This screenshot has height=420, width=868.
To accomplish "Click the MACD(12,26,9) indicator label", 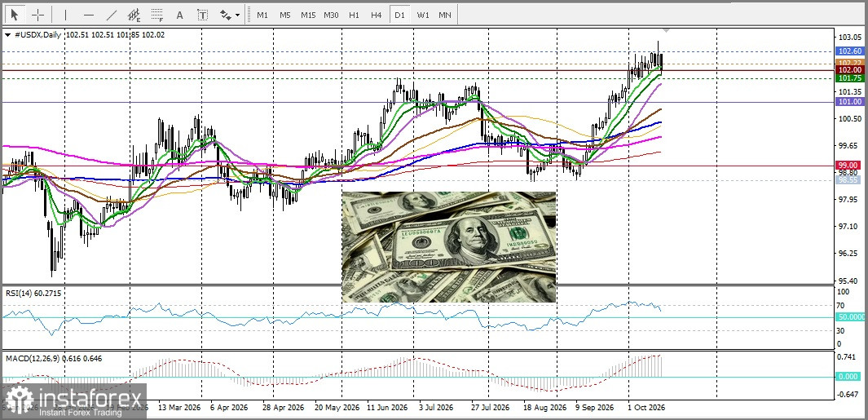I will [53, 359].
